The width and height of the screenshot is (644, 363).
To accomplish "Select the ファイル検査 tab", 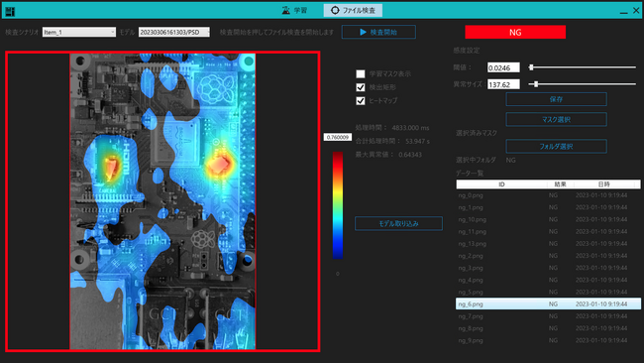I will tap(353, 10).
